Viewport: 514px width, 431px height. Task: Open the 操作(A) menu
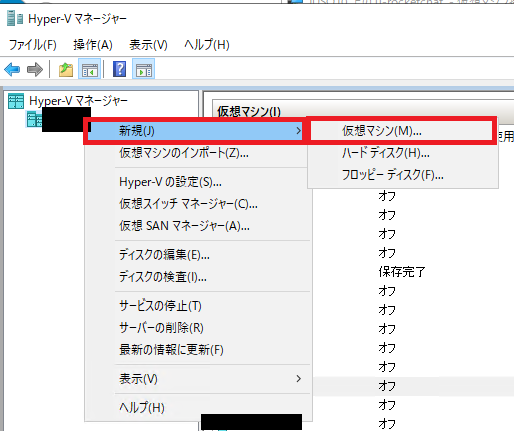[93, 45]
